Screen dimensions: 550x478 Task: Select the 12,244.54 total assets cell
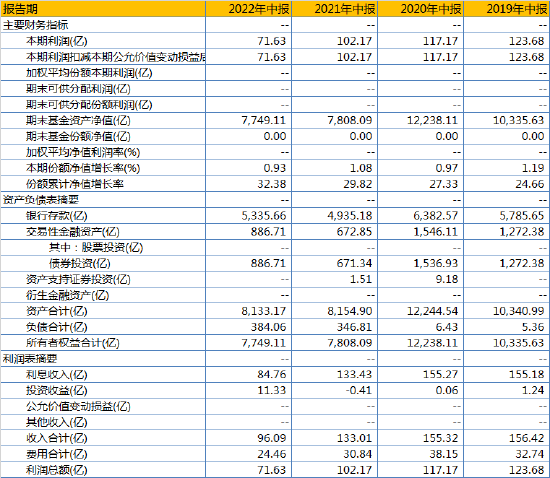point(421,311)
